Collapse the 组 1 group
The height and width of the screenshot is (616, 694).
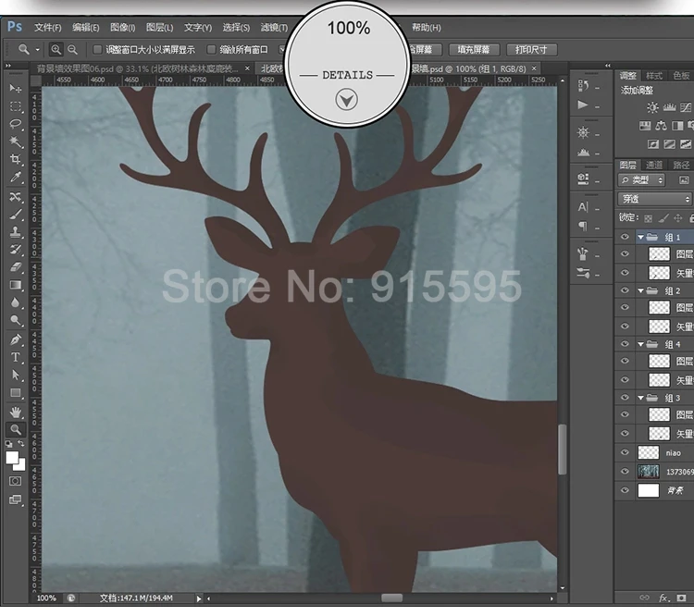pyautogui.click(x=640, y=237)
